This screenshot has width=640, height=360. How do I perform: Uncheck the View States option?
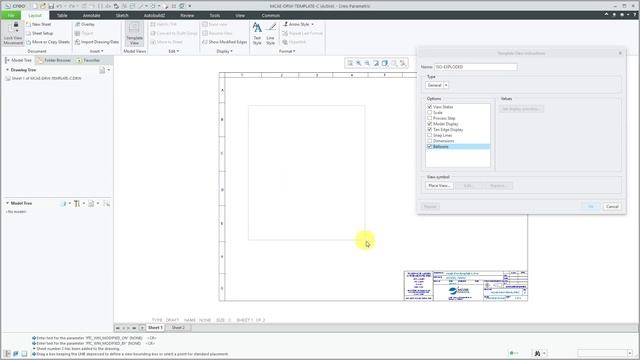point(429,107)
